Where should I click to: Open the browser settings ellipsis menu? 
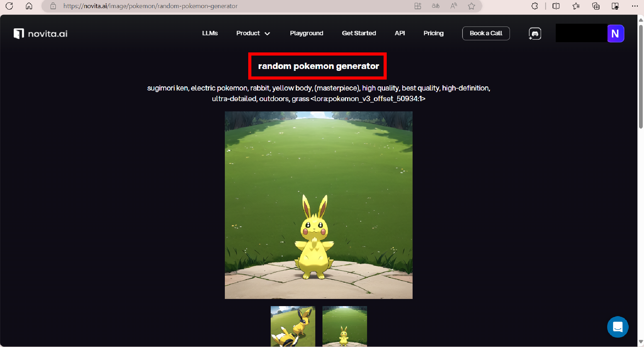click(x=635, y=6)
